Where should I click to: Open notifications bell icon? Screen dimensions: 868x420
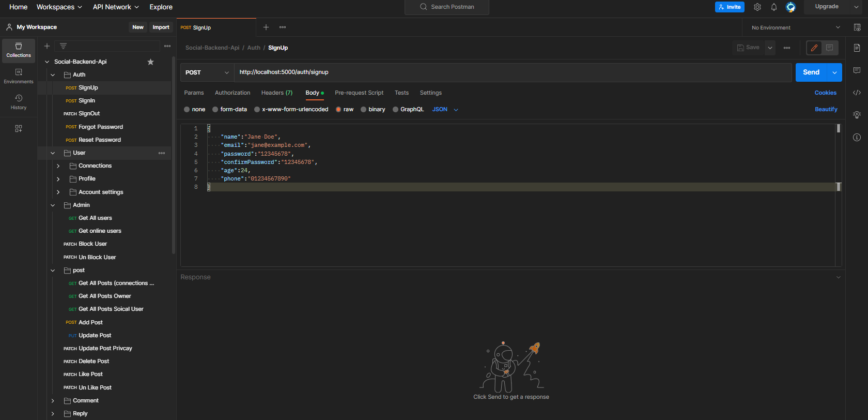(774, 7)
